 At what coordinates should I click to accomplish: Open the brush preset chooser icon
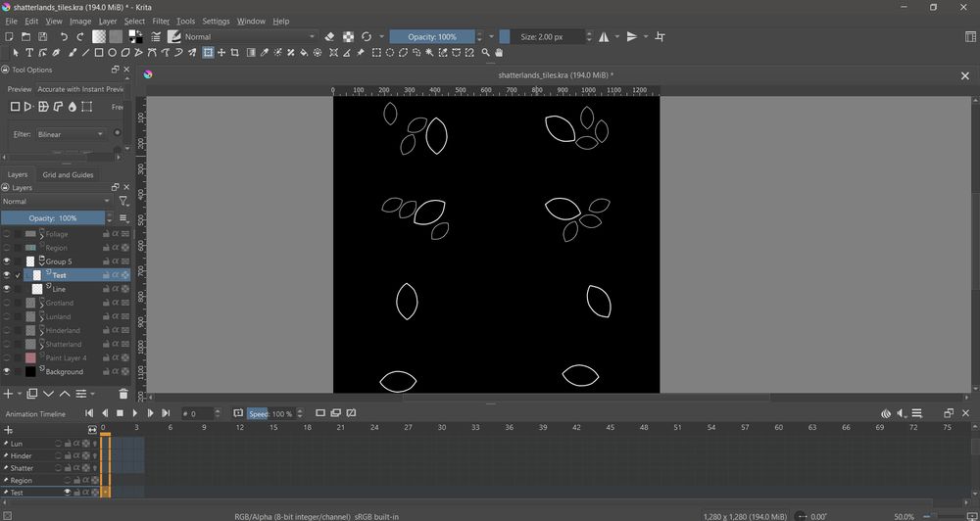[x=174, y=37]
